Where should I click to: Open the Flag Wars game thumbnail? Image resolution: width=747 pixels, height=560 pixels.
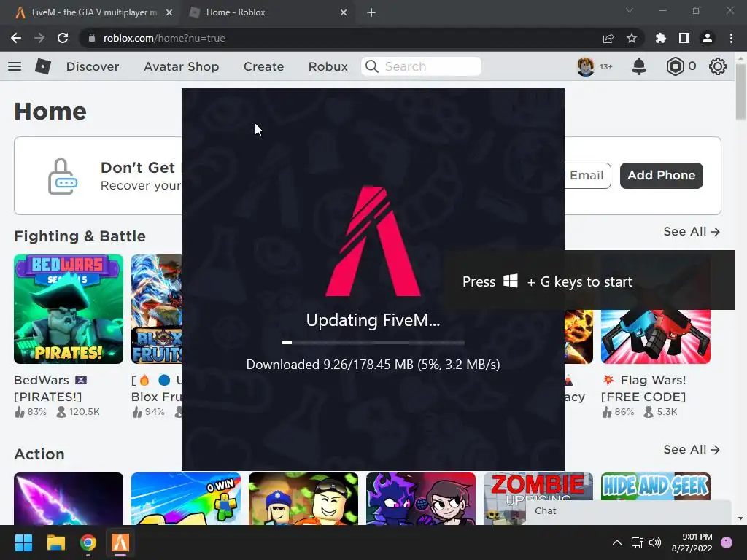(x=656, y=337)
